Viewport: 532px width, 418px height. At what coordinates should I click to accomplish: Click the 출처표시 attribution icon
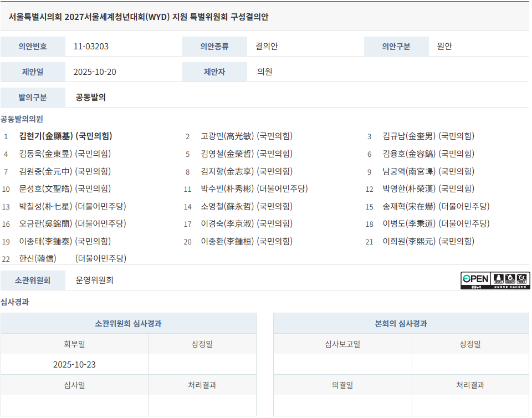498,279
